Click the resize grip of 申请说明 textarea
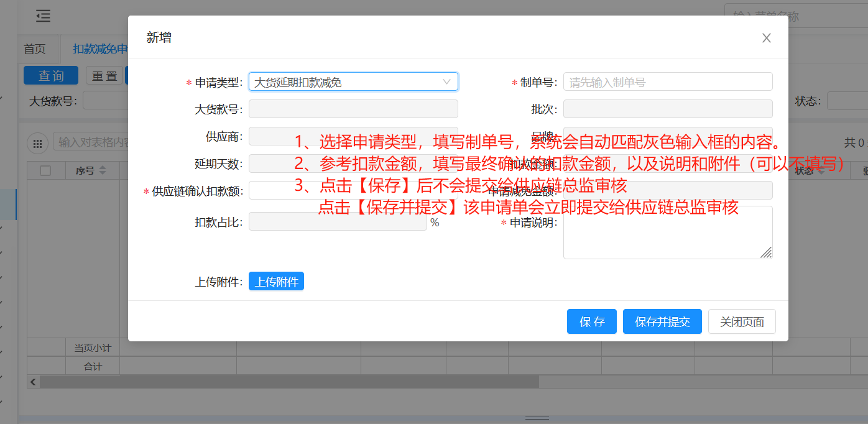Screen dimensions: 868x424 (766, 252)
